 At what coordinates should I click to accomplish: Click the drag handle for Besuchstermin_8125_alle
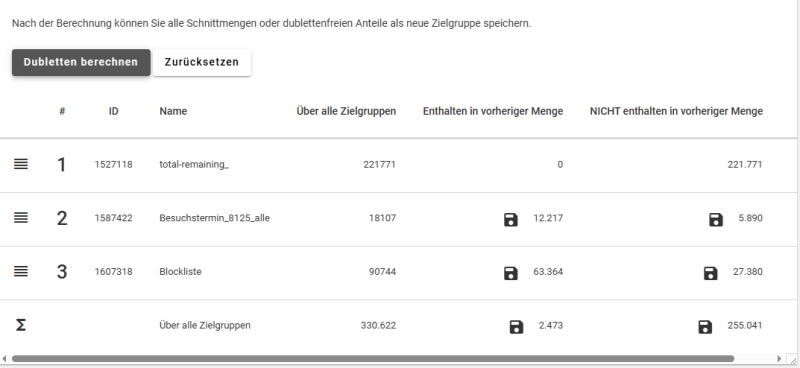pos(21,218)
